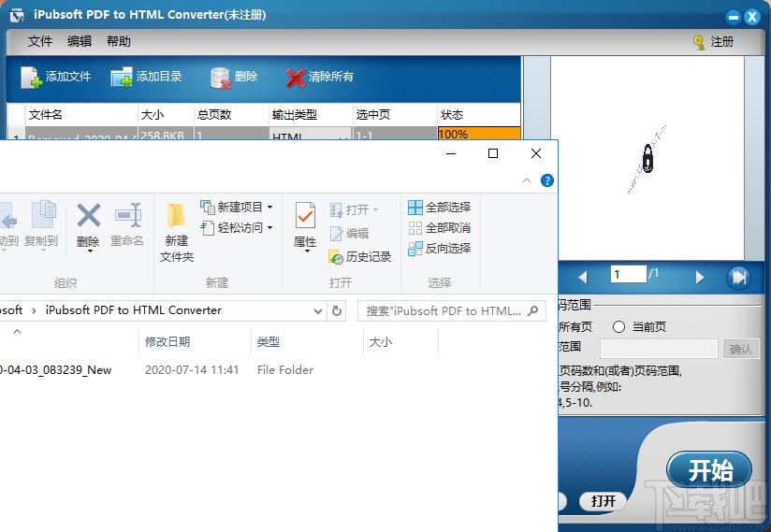The image size is (771, 532).
Task: Select the folder ending 083239_New
Action: click(55, 370)
